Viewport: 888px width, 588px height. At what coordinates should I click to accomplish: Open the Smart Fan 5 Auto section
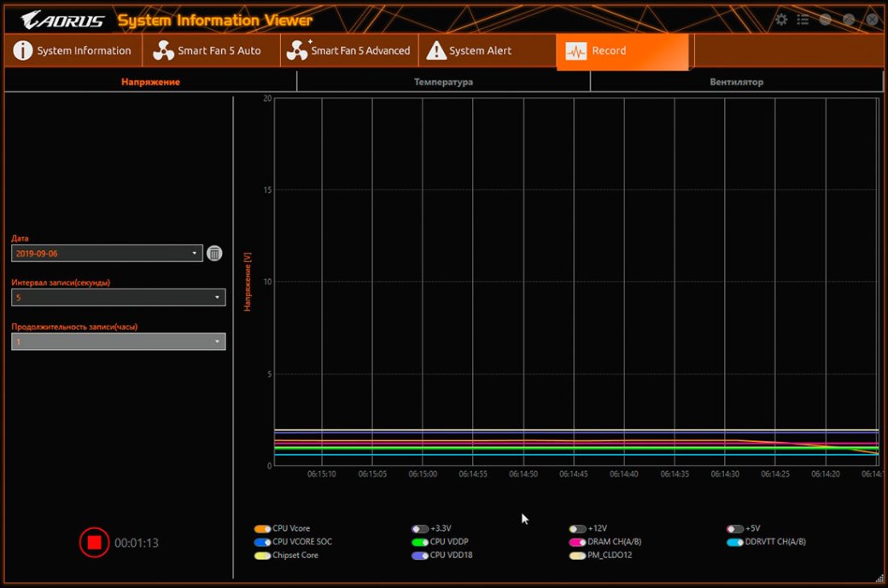click(219, 51)
